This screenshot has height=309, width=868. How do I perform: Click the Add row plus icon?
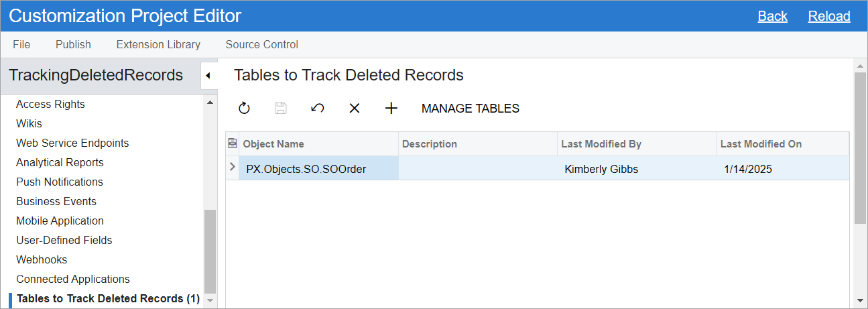(391, 109)
